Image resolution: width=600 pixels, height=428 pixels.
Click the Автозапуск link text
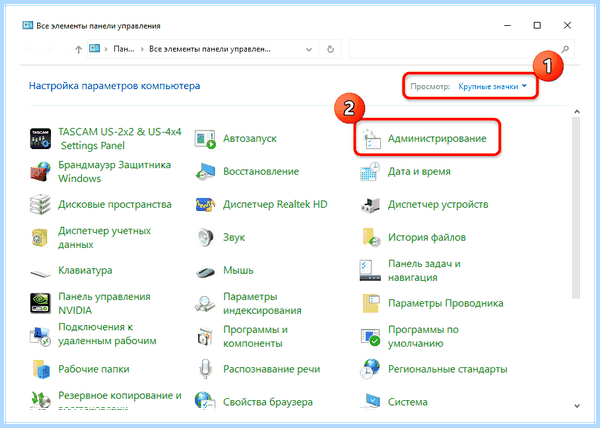click(250, 138)
